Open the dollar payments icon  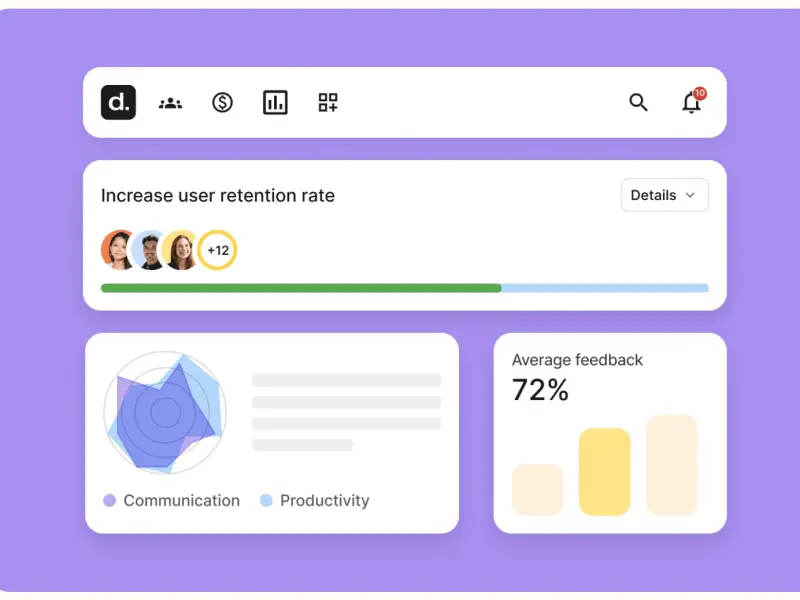pyautogui.click(x=222, y=102)
